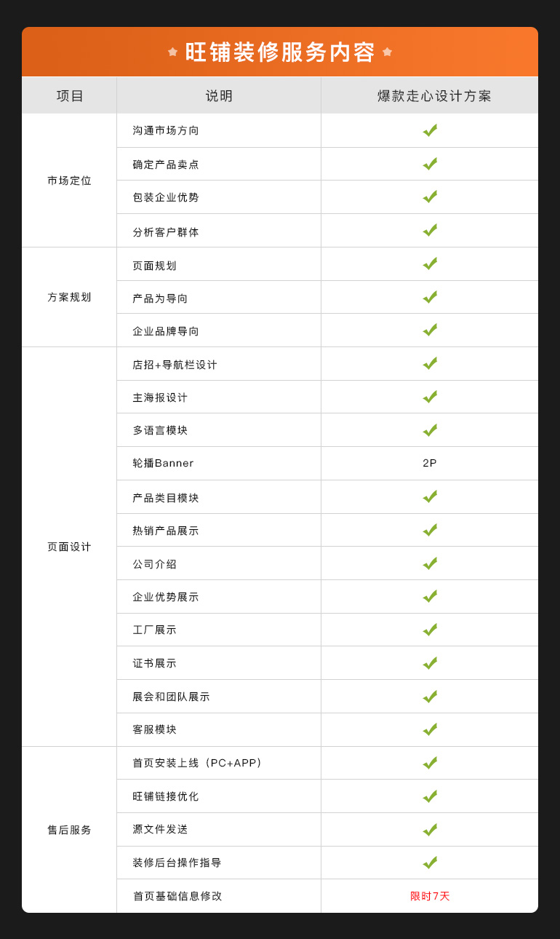Click the 说明 column header
560x939 pixels.
click(219, 96)
